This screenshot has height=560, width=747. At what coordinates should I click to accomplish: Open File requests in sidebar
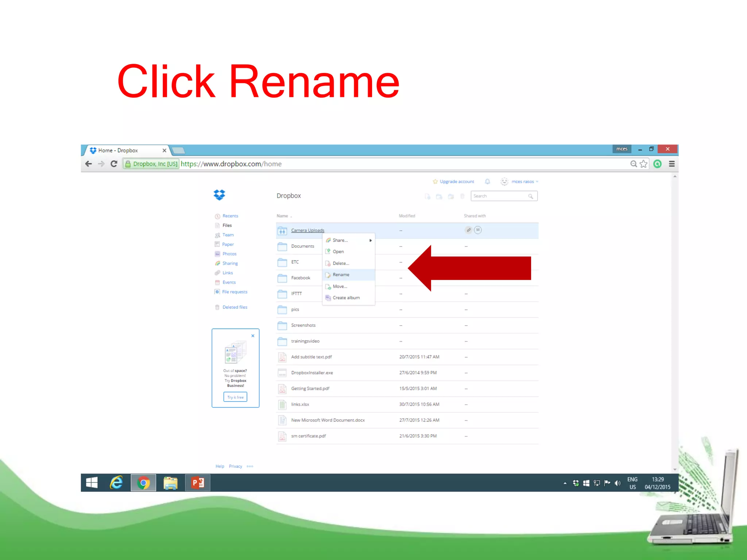235,292
